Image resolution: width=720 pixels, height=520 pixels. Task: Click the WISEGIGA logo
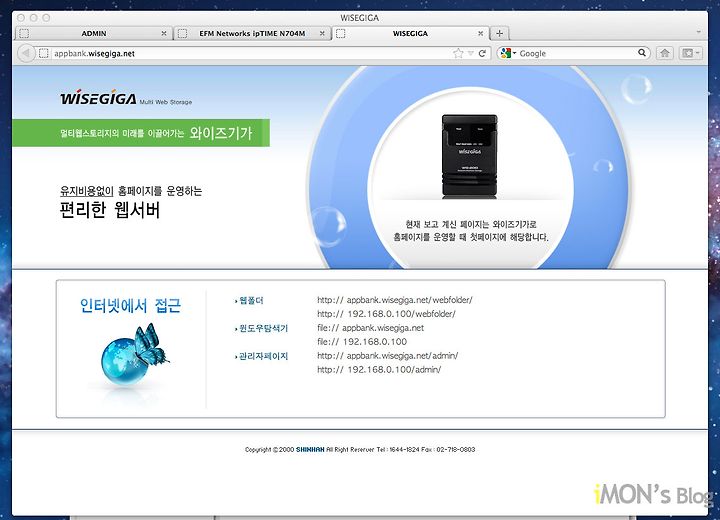pos(98,98)
